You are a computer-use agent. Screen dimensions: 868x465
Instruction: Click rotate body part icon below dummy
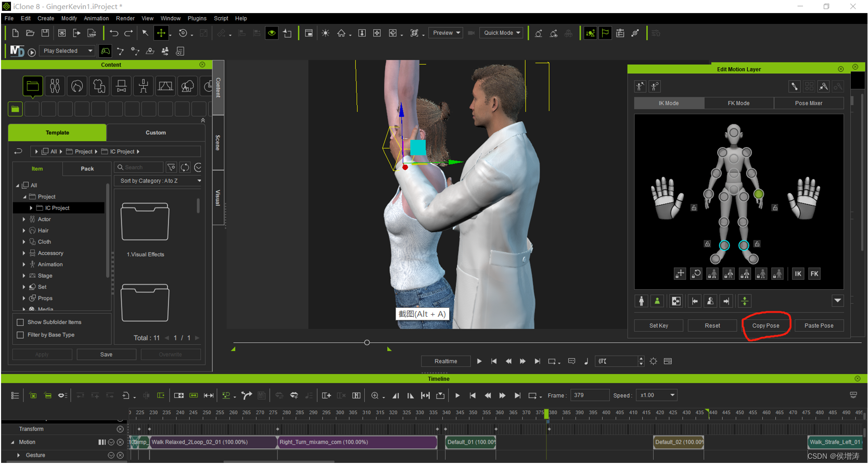coord(696,274)
